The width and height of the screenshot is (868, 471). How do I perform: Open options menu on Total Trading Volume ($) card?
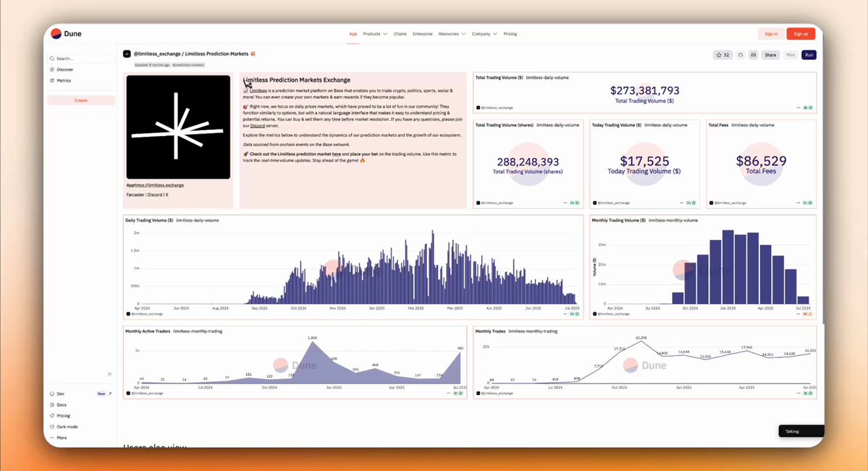[799, 108]
